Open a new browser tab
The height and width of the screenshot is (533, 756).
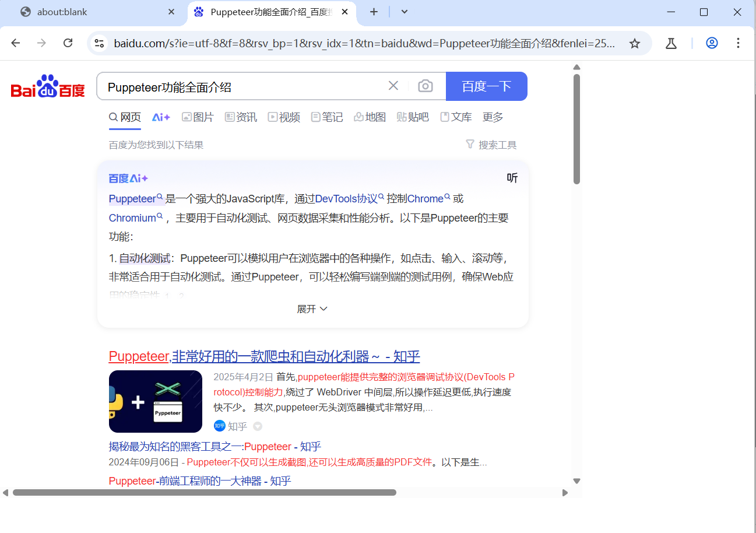(x=374, y=12)
